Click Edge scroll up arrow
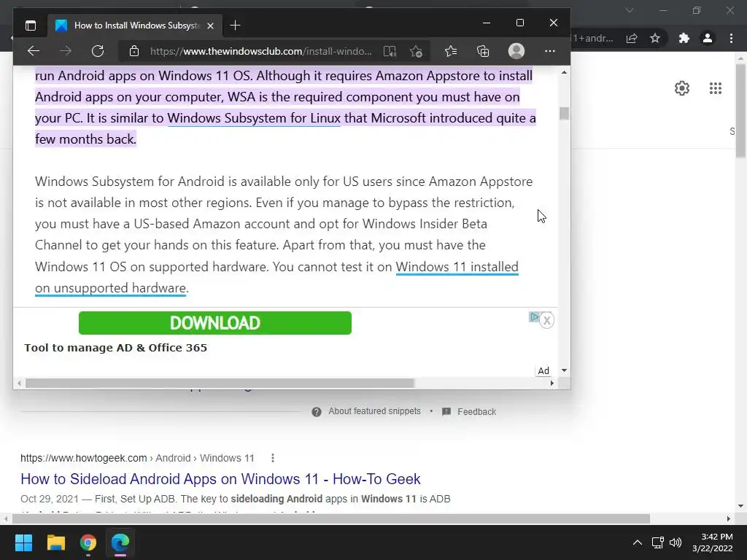The height and width of the screenshot is (560, 747). click(x=565, y=72)
